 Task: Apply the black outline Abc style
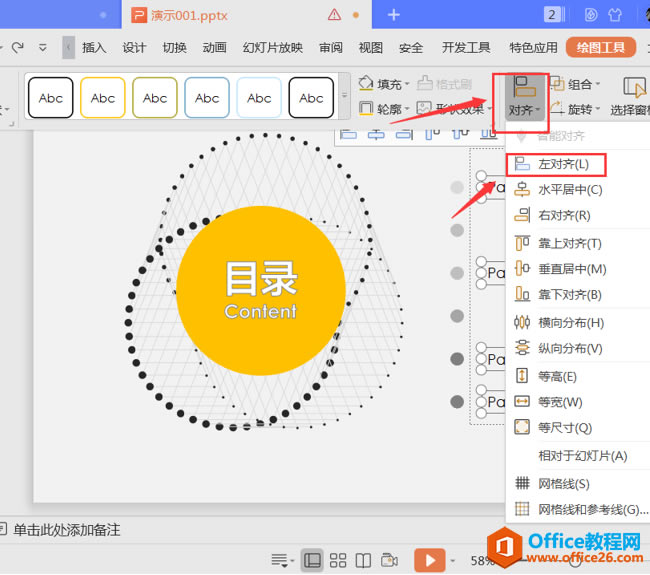click(51, 98)
